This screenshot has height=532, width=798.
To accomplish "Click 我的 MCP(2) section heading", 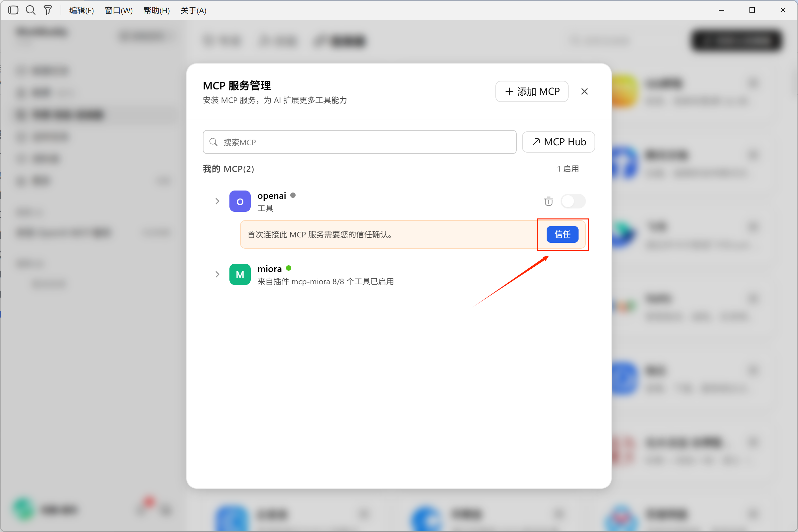I will 228,169.
